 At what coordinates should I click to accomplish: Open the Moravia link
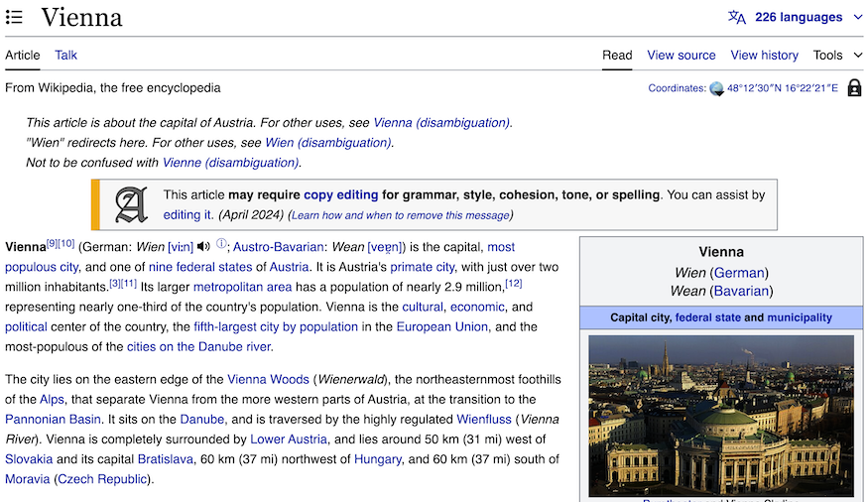27,479
